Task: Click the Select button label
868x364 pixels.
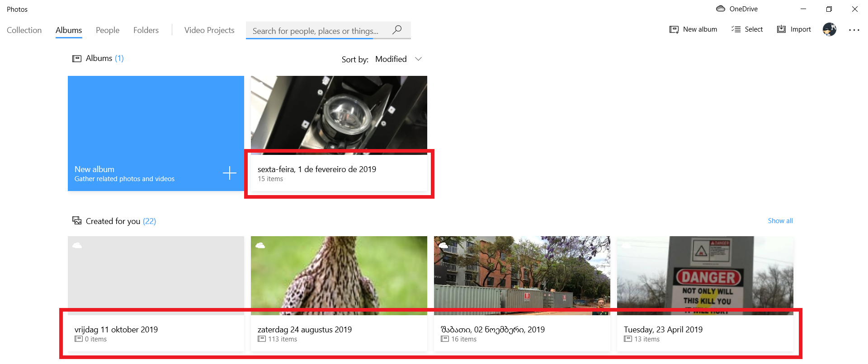Action: coord(754,29)
